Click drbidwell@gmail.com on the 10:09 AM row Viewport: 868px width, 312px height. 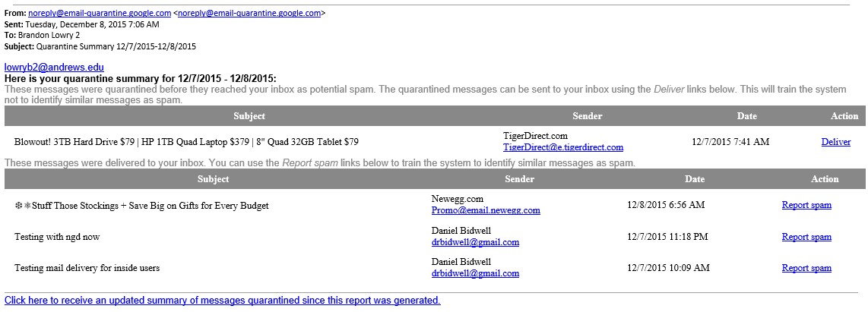pyautogui.click(x=475, y=273)
